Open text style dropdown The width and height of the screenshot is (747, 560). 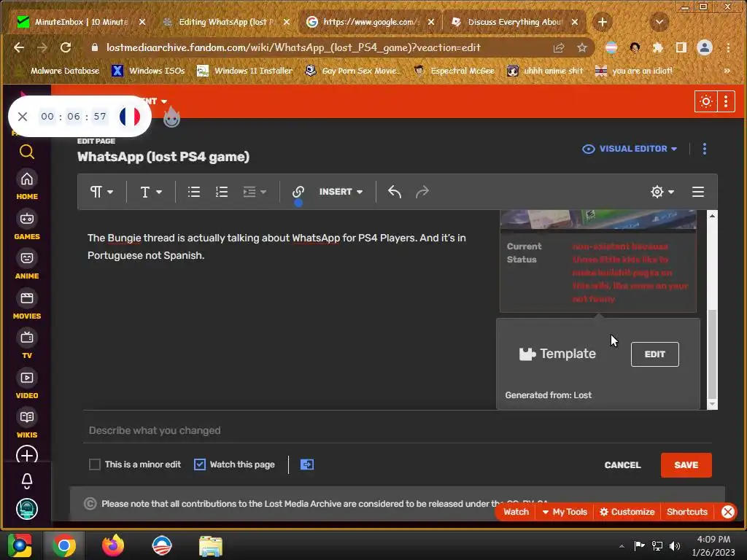(x=151, y=192)
